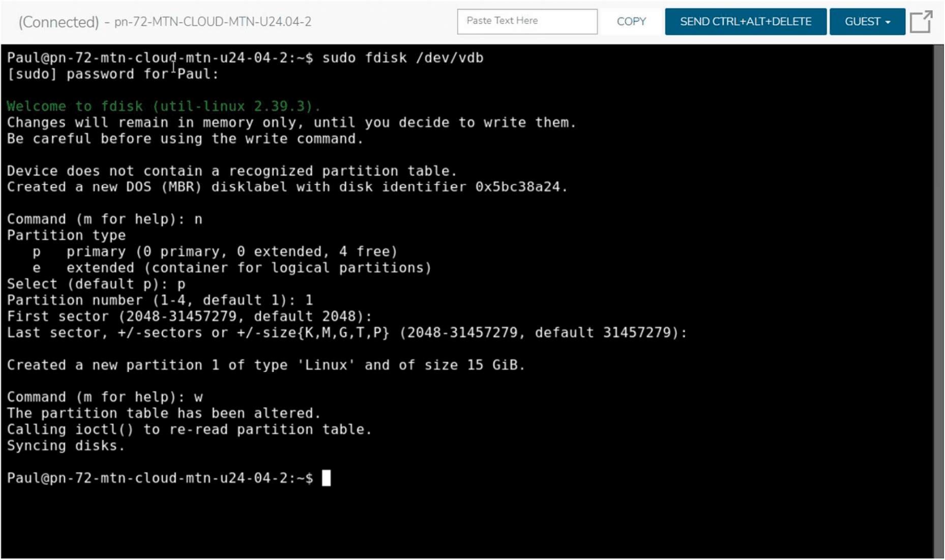The height and width of the screenshot is (560, 945).
Task: Click the terminal cursor at the final prompt
Action: pos(326,478)
